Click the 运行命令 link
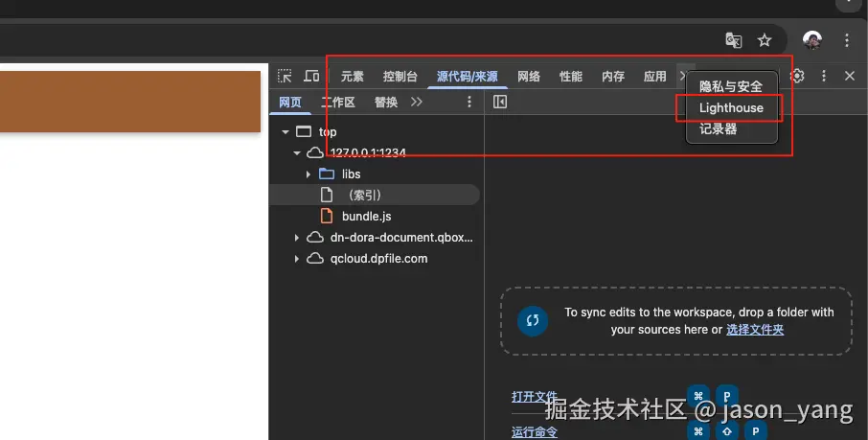 point(535,431)
